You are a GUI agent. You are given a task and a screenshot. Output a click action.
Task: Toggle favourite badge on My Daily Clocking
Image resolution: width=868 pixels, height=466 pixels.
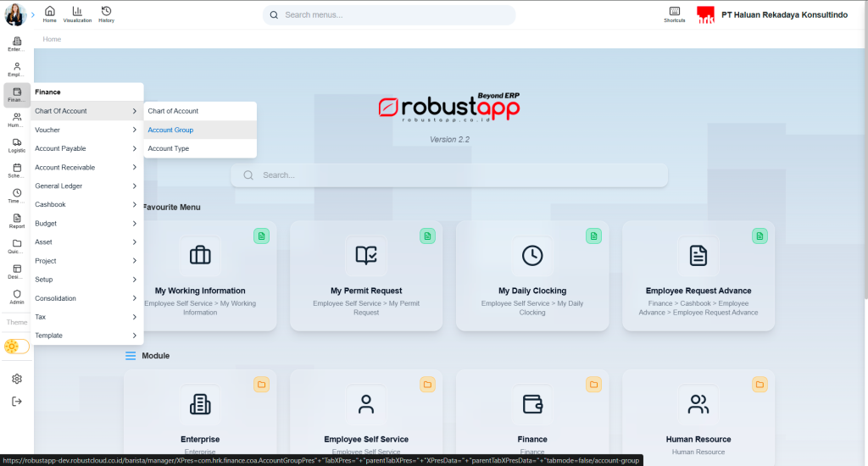pos(593,236)
